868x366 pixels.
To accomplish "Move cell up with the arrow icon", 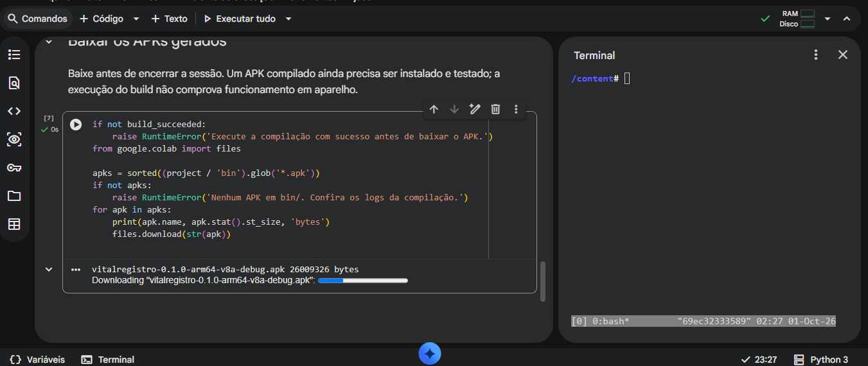I will pos(434,109).
